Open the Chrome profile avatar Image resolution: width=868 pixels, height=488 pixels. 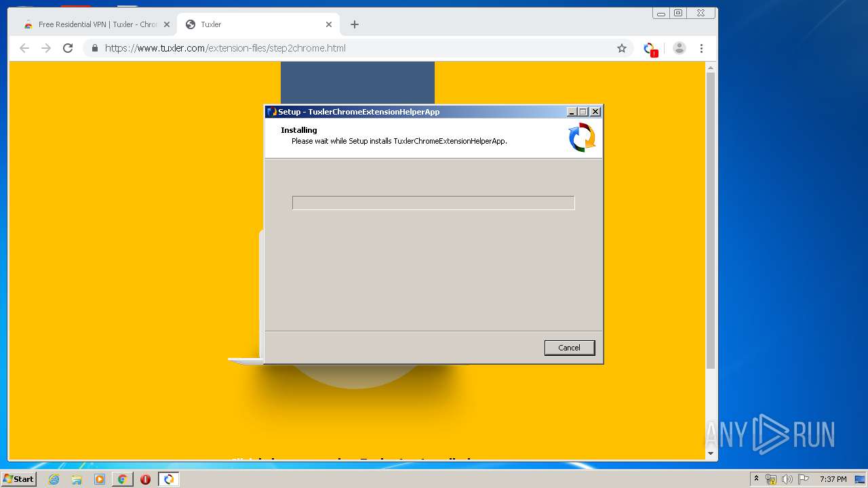pos(679,48)
